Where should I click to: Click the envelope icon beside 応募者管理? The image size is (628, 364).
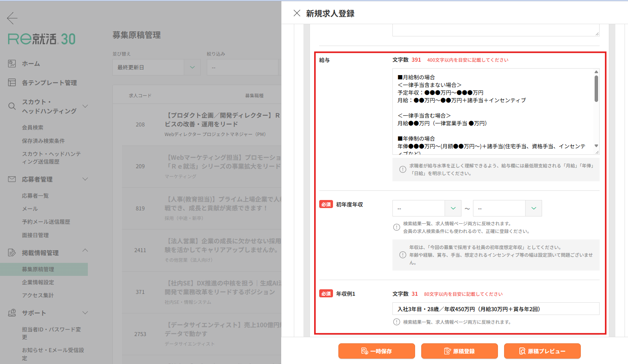pyautogui.click(x=12, y=179)
